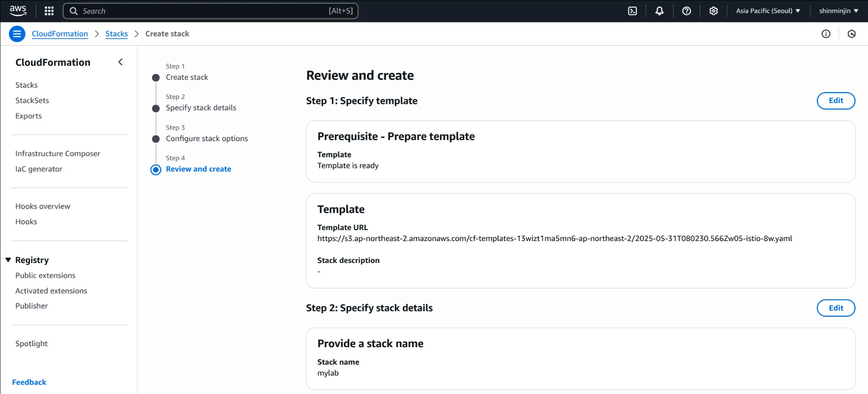Open the Feedback link
Image resolution: width=868 pixels, height=394 pixels.
coord(29,382)
